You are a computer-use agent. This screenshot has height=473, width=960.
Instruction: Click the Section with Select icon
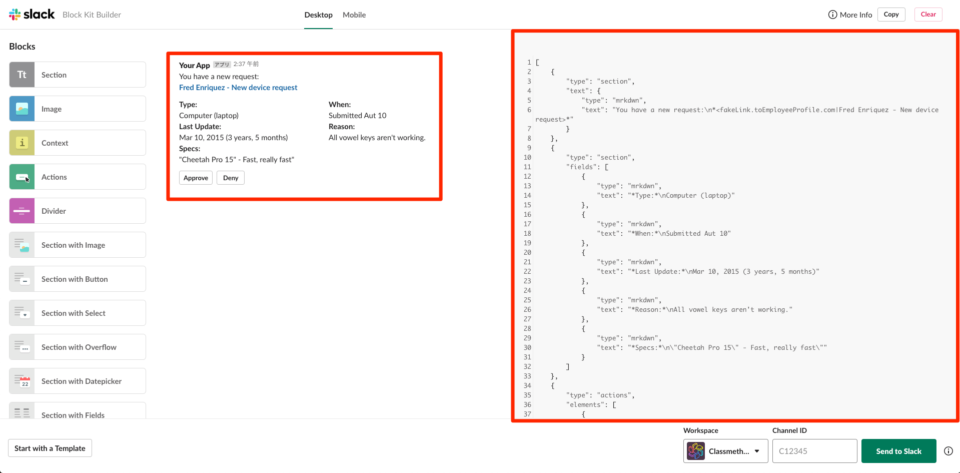pyautogui.click(x=21, y=313)
